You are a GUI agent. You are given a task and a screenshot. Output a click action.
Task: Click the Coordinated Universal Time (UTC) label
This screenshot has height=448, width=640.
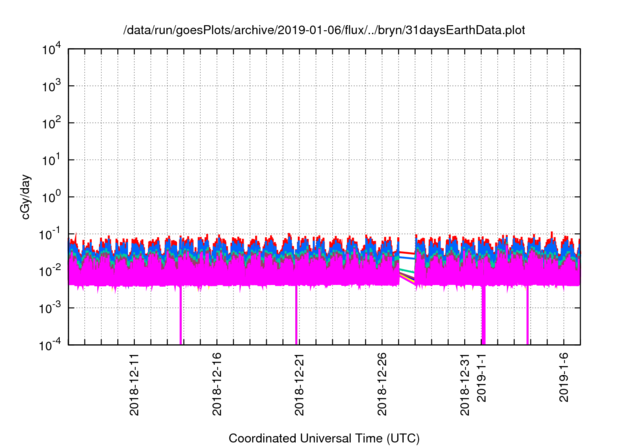point(324,439)
